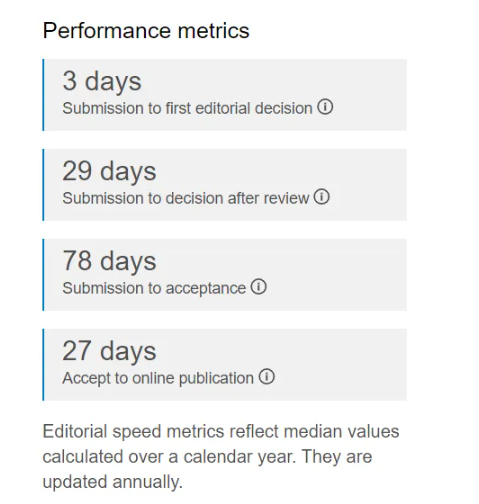This screenshot has height=504, width=479.
Task: Show info tooltip for Submission to acceptance
Action: tap(258, 287)
